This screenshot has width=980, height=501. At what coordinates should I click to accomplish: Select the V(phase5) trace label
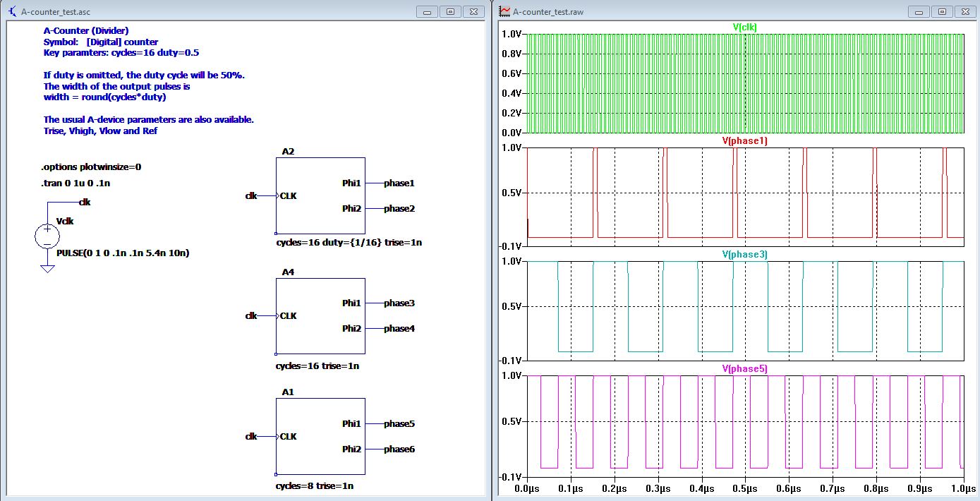click(x=744, y=368)
